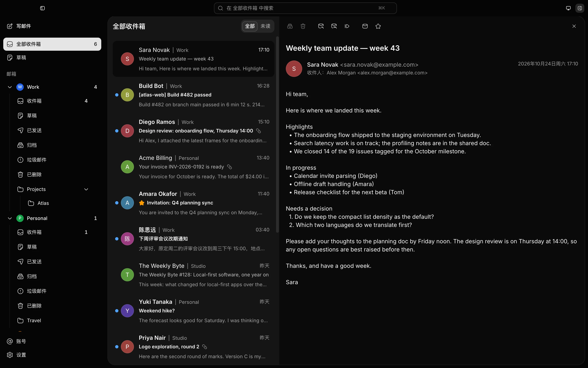This screenshot has width=588, height=368.
Task: Select 全部收件箱 in sidebar
Action: tap(52, 44)
